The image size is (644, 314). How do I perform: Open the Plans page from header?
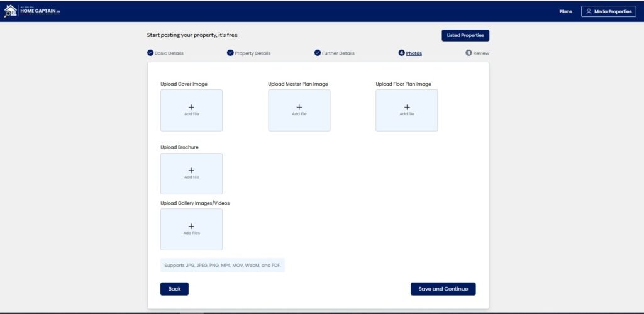click(565, 11)
